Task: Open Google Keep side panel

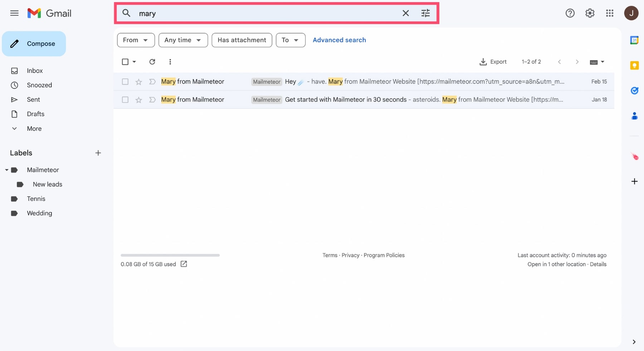Action: 634,65
